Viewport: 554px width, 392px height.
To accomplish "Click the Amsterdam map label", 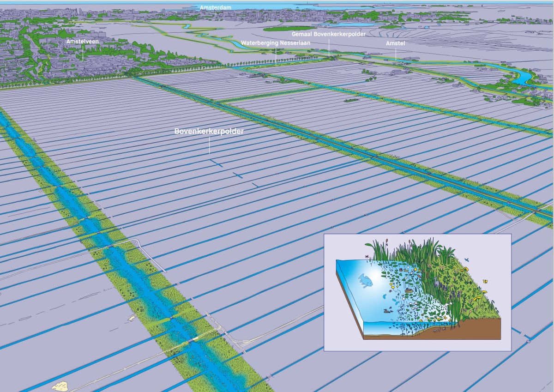I will (215, 8).
